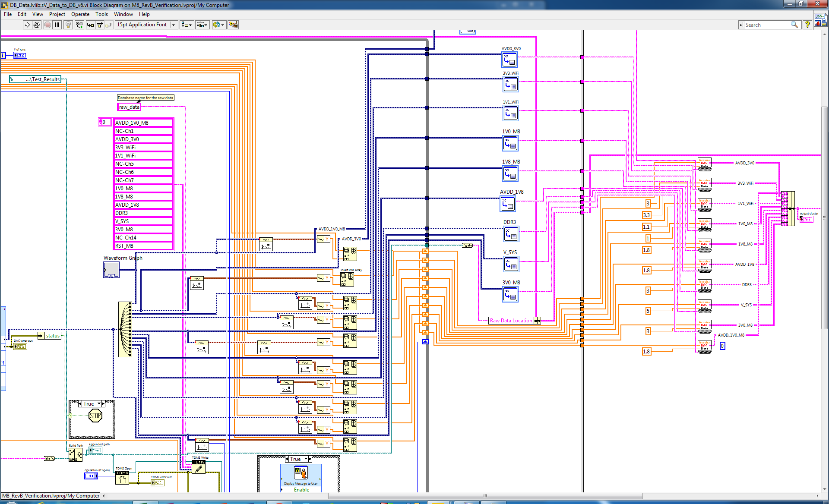Select the 3V3_WiFi subVI node
The height and width of the screenshot is (504, 829).
click(510, 84)
